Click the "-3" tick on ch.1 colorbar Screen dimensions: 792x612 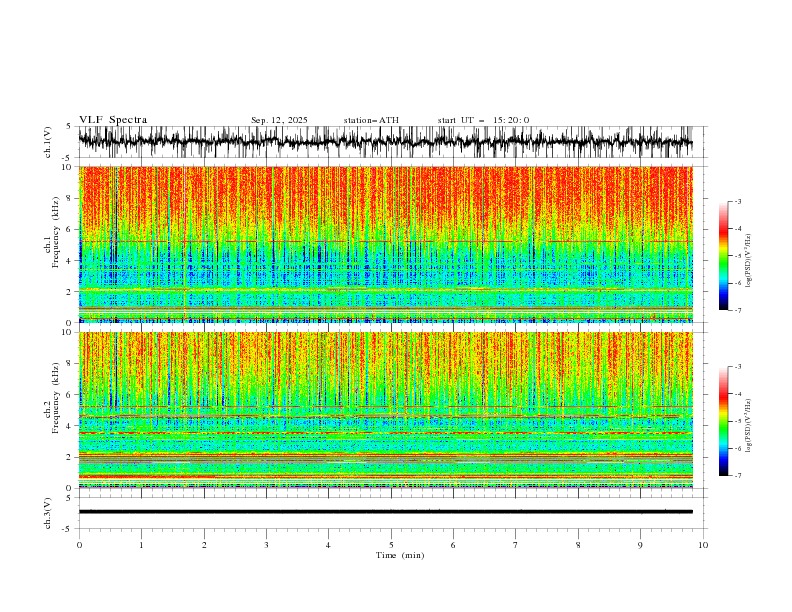click(x=738, y=201)
